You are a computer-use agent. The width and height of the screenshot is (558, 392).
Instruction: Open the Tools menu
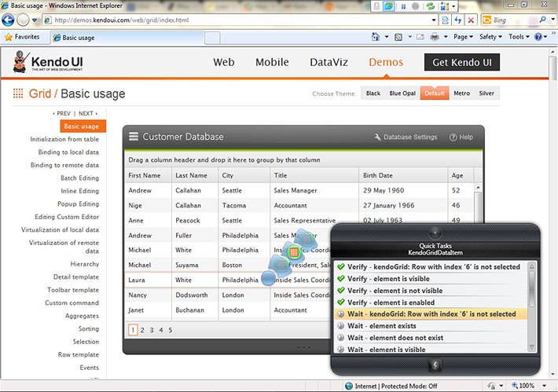point(519,37)
